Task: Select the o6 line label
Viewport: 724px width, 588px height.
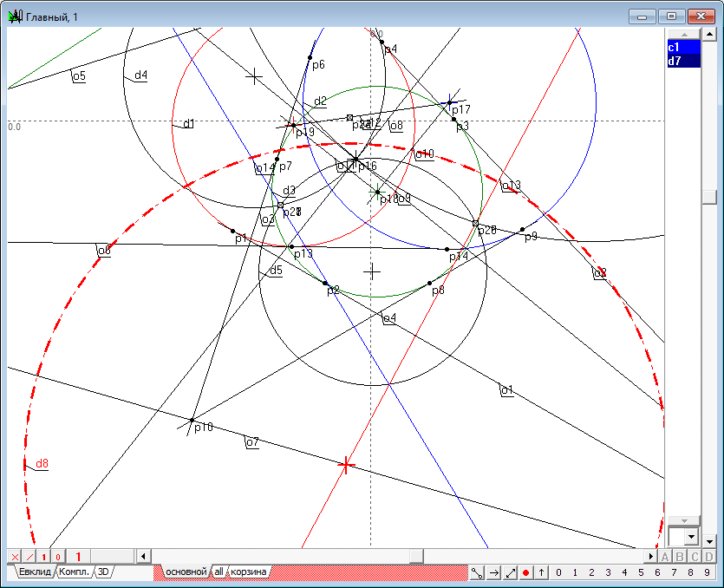Action: pos(104,251)
